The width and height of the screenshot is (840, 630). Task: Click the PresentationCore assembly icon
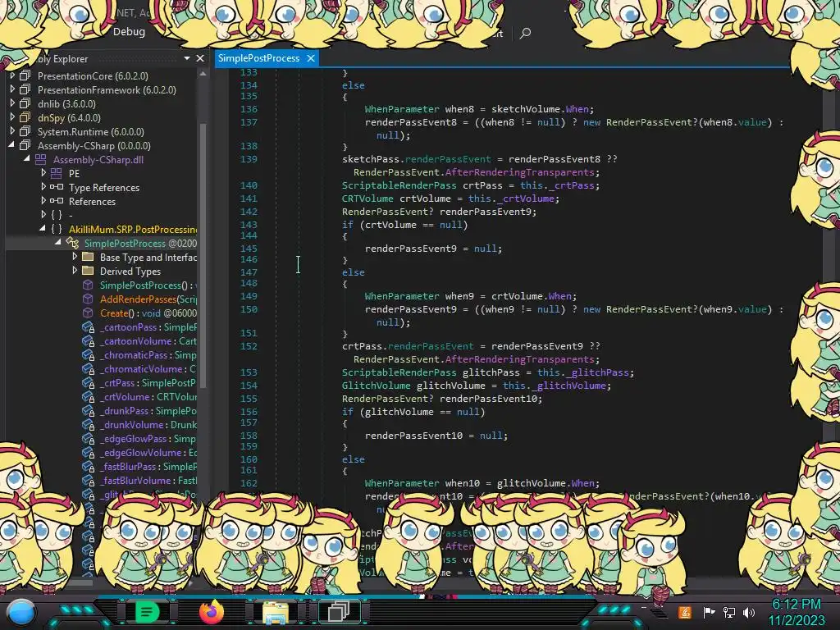tap(25, 75)
